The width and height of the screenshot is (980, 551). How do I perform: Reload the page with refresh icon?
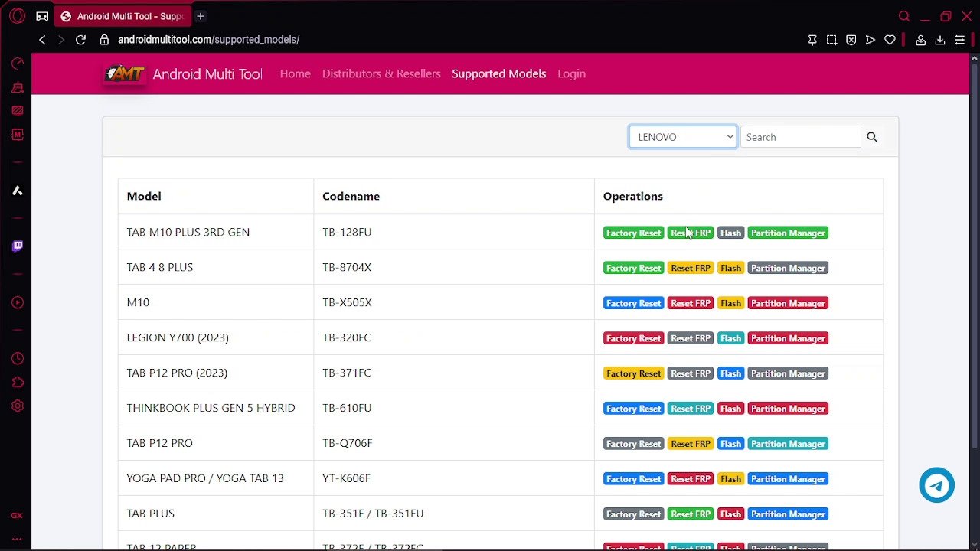click(x=80, y=40)
